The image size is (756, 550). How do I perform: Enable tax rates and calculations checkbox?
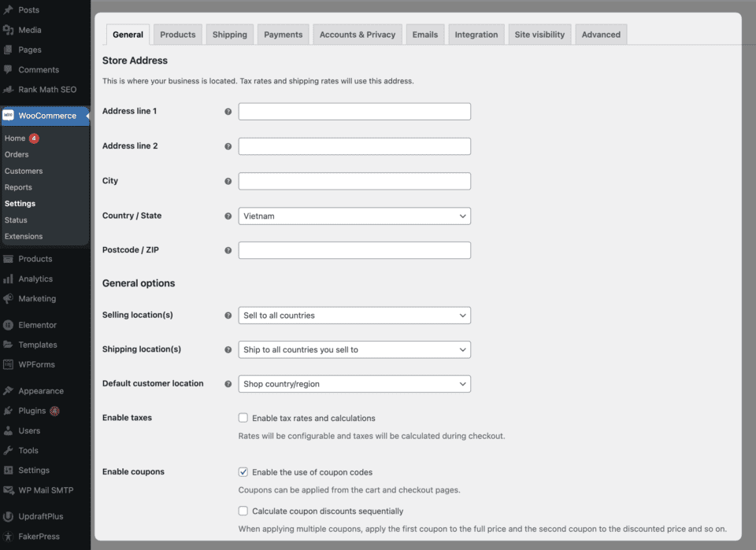[x=243, y=419]
